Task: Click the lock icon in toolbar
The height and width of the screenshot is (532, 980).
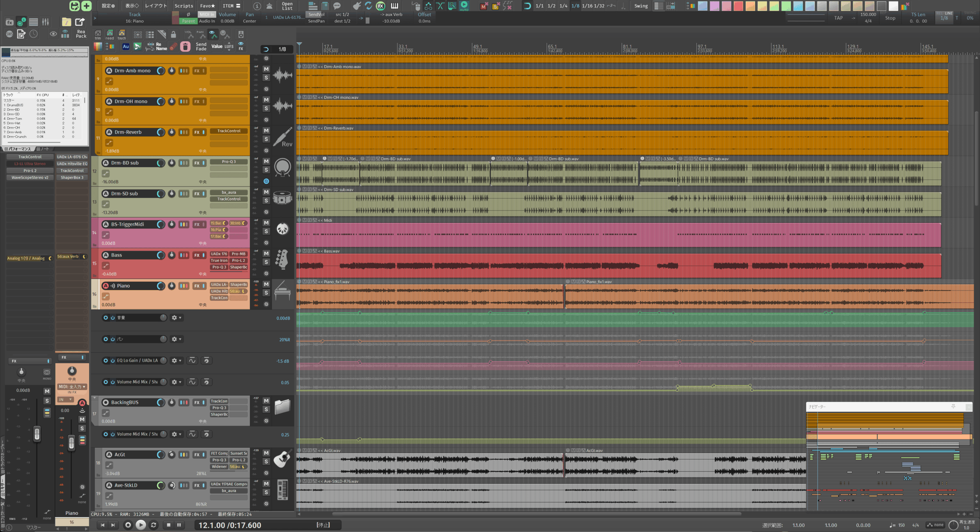Action: pyautogui.click(x=173, y=34)
